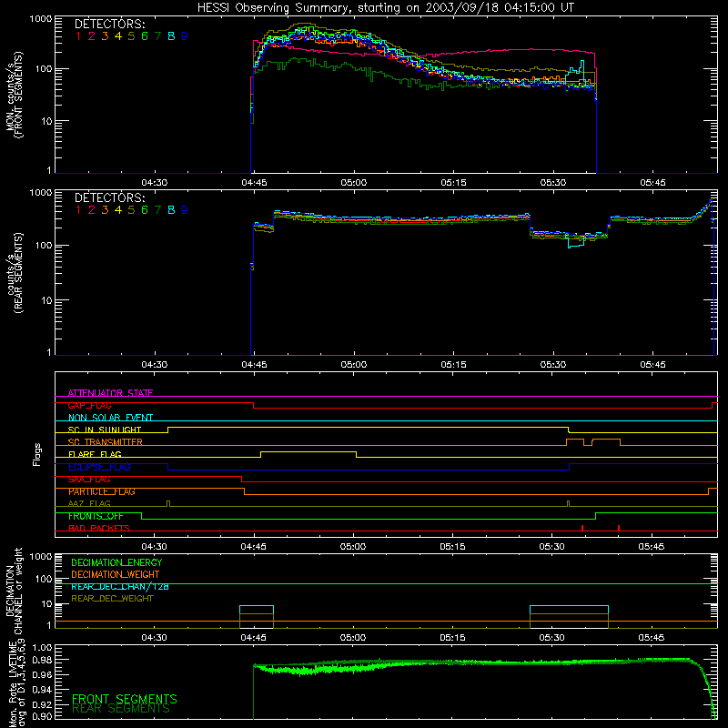Click the vertical Flags axis title
The image size is (728, 728).
tap(37, 454)
